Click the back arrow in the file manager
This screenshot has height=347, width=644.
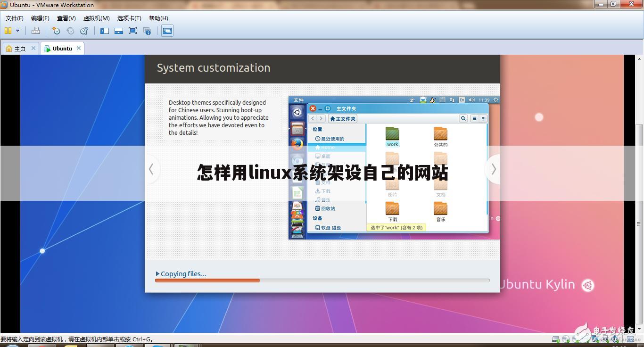coord(312,118)
